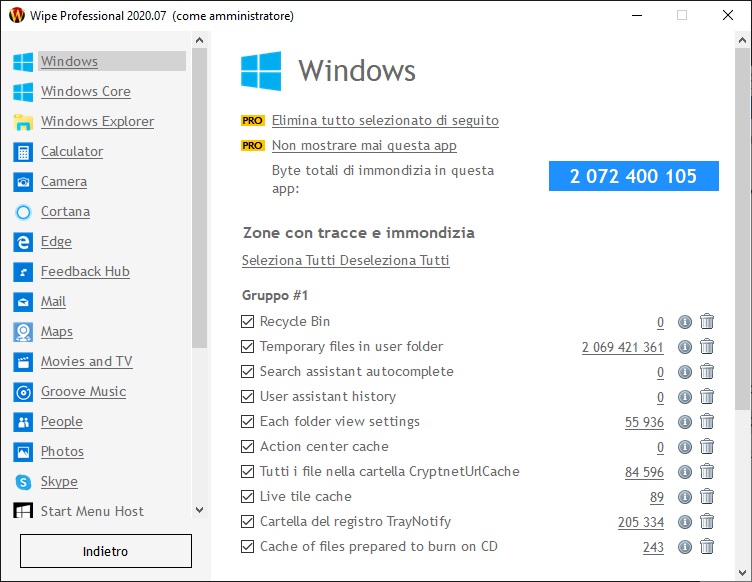Select Start Menu Host entry
The height and width of the screenshot is (582, 752).
pos(92,512)
